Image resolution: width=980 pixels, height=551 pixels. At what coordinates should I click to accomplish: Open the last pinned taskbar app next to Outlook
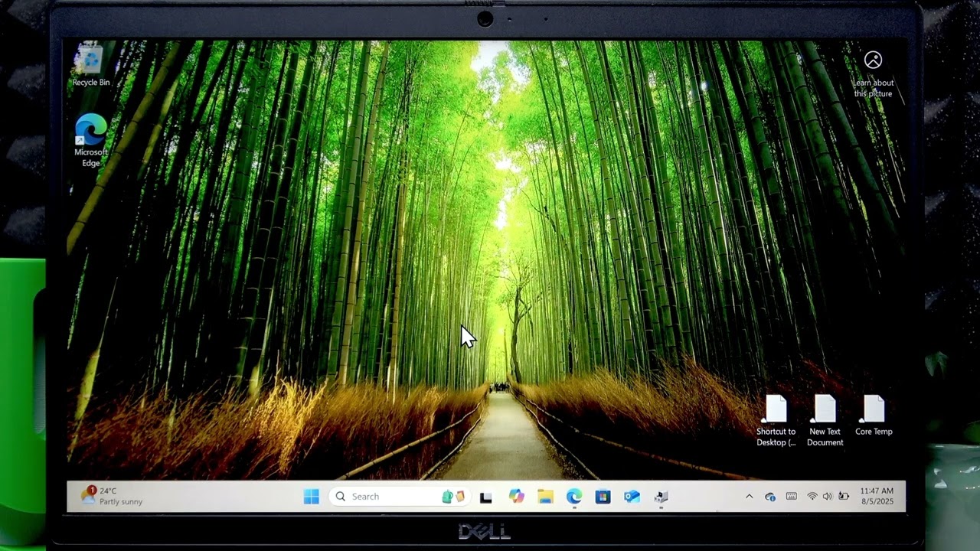click(661, 497)
